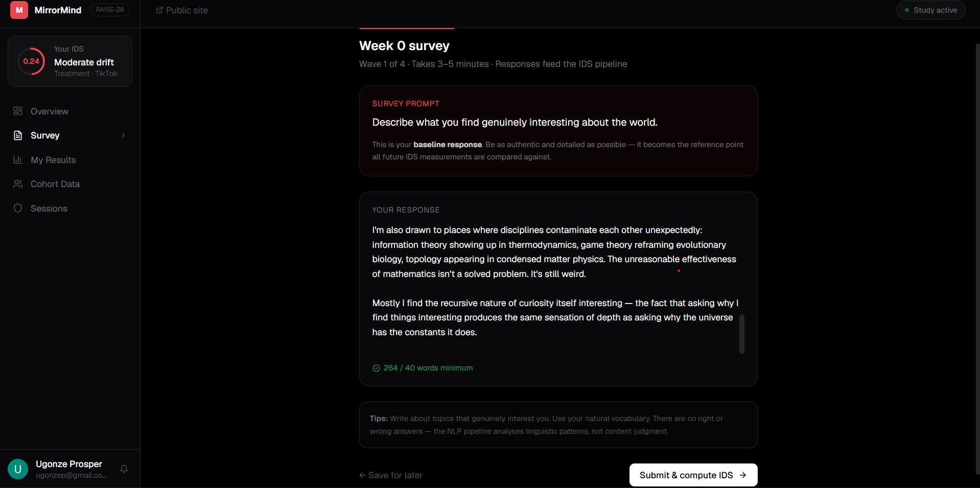Click the Tips text box

point(558,425)
